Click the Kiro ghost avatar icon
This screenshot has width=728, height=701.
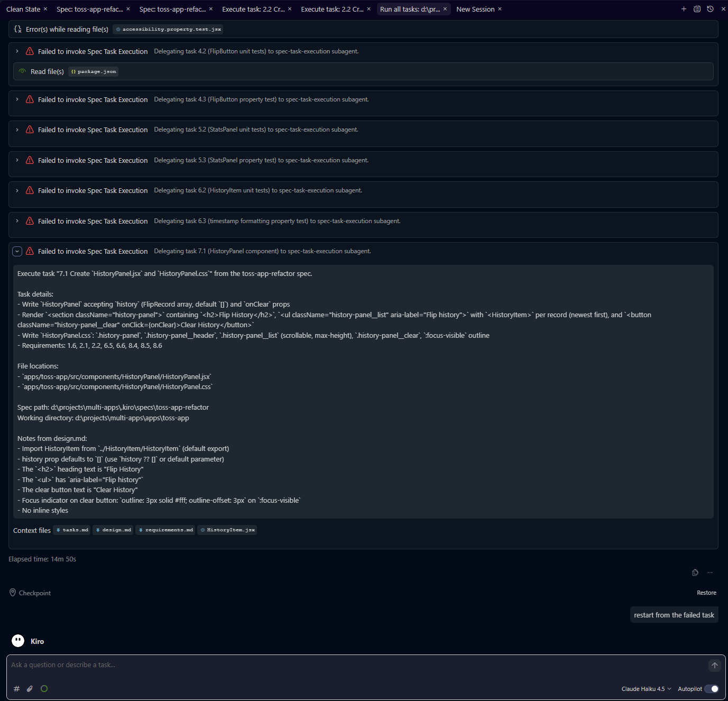pyautogui.click(x=18, y=641)
